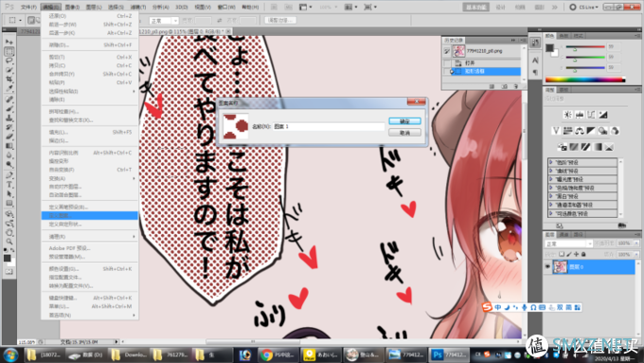Switch to the 通道 tab
The image size is (644, 363).
click(x=563, y=234)
